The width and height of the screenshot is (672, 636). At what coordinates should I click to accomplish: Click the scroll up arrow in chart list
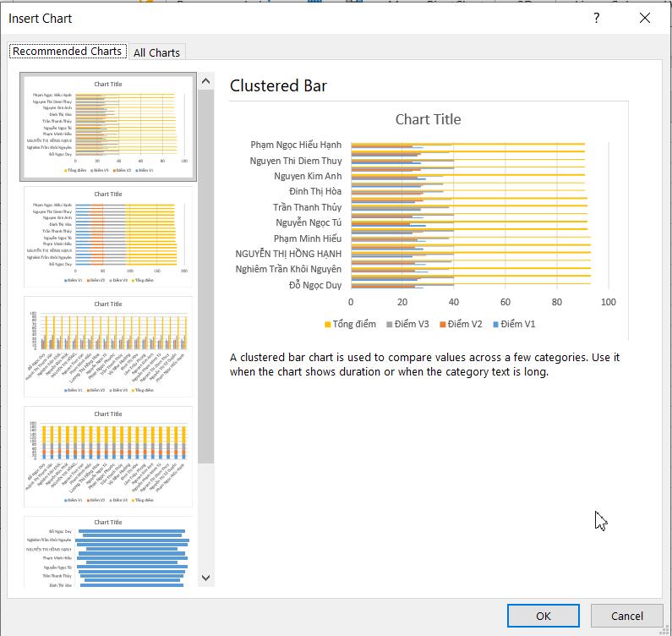coord(205,82)
